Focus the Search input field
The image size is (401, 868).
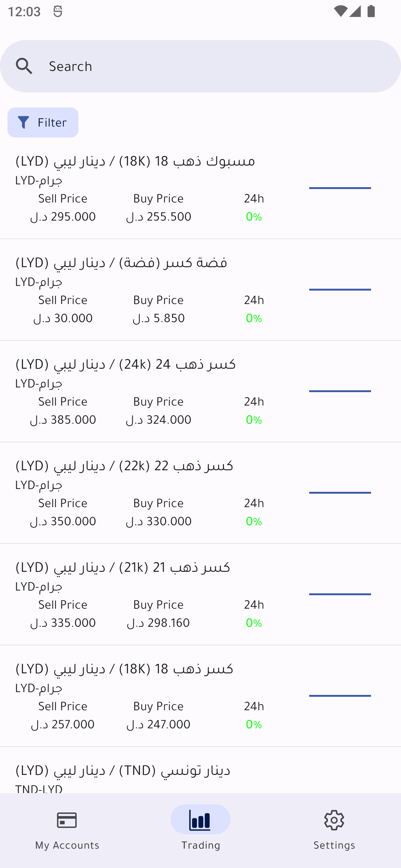coord(215,66)
